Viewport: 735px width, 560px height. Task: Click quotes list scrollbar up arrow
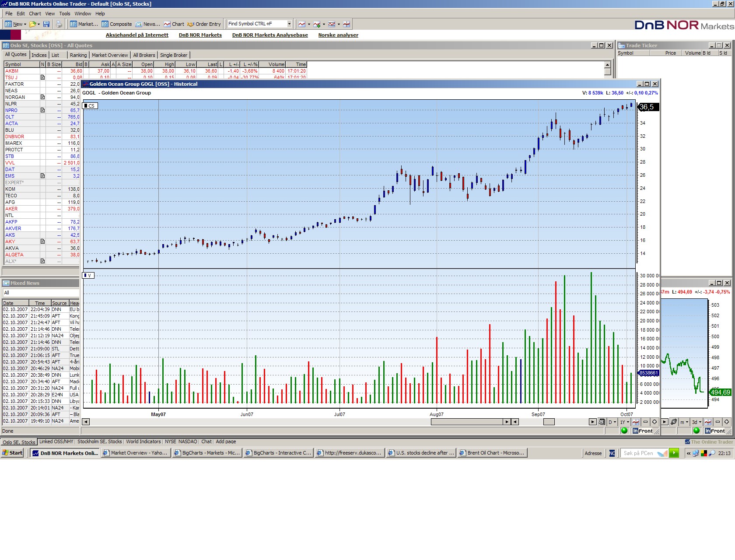pos(607,64)
